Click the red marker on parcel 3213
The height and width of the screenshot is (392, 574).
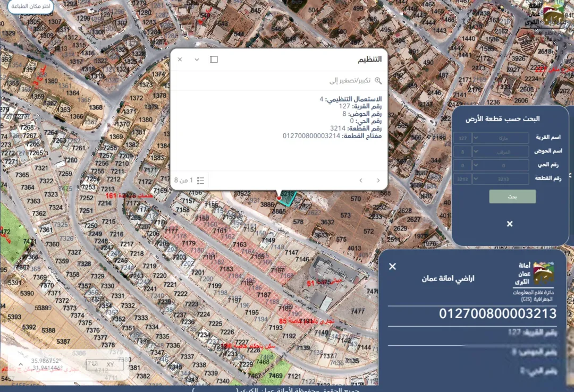click(x=279, y=198)
